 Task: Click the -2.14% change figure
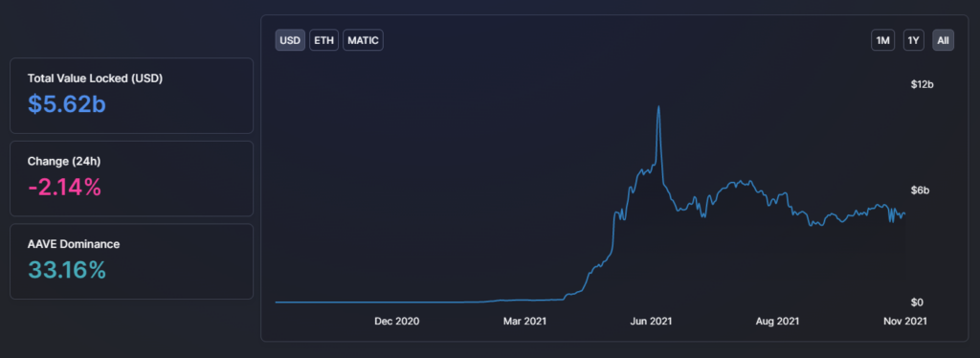[x=64, y=187]
